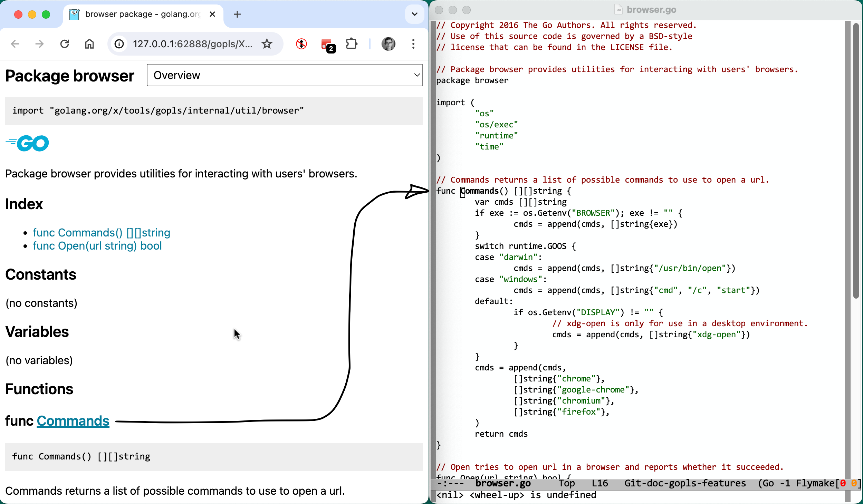
Task: Follow the func Open(url string) link
Action: pyautogui.click(x=97, y=246)
